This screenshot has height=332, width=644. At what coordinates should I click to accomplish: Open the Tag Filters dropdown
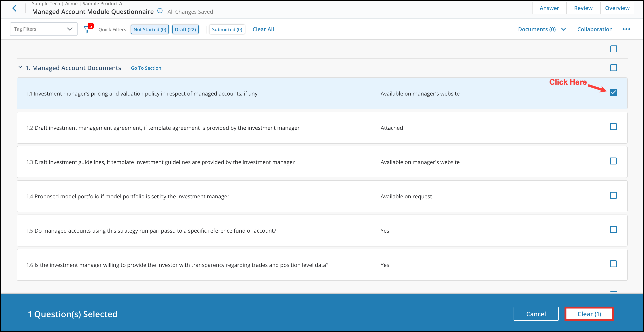(x=44, y=29)
